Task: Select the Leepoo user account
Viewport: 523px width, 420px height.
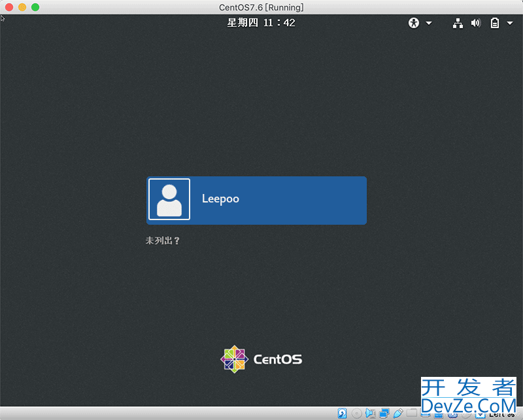Action: [256, 201]
